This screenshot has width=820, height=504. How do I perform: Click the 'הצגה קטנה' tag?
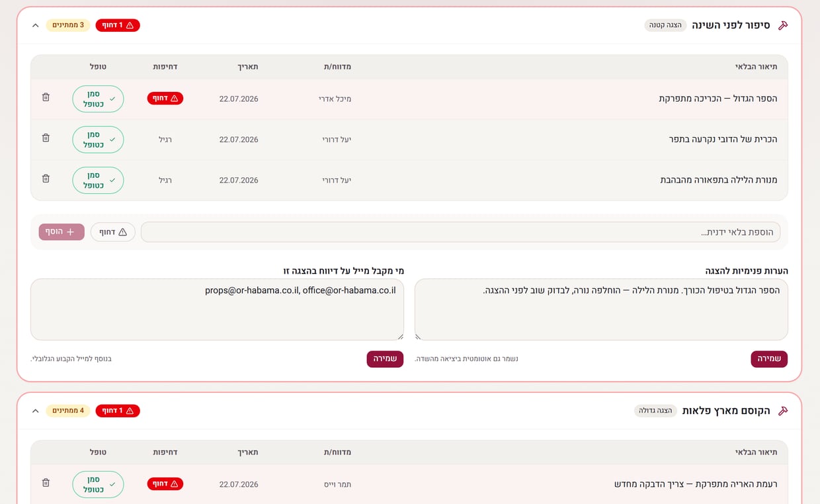tap(665, 25)
